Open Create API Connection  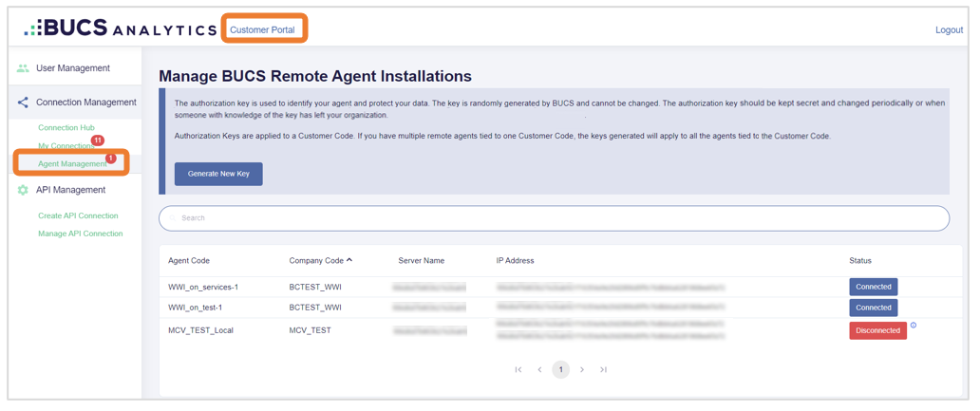click(x=78, y=215)
